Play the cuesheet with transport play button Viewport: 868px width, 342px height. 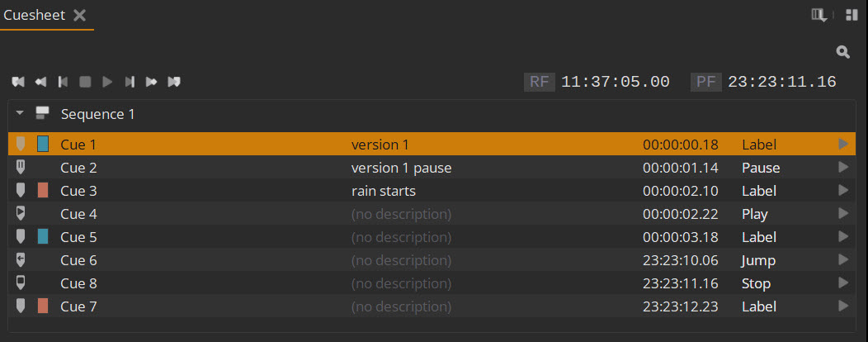point(107,82)
